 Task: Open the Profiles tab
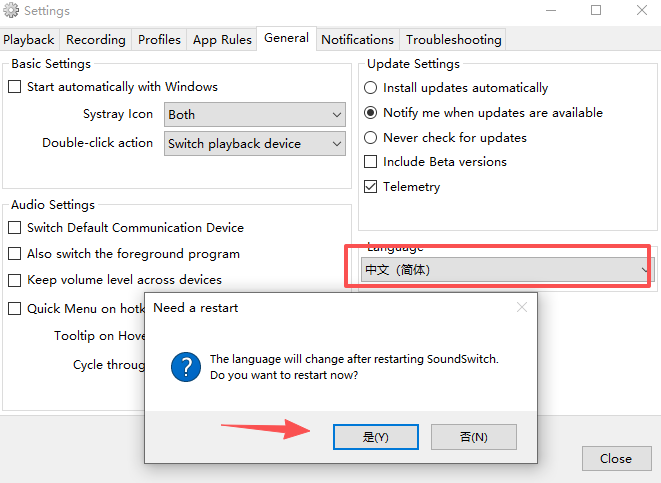point(159,40)
